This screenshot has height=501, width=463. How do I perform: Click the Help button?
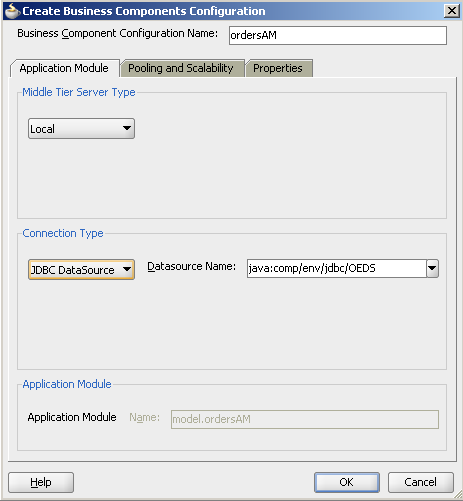(41, 482)
